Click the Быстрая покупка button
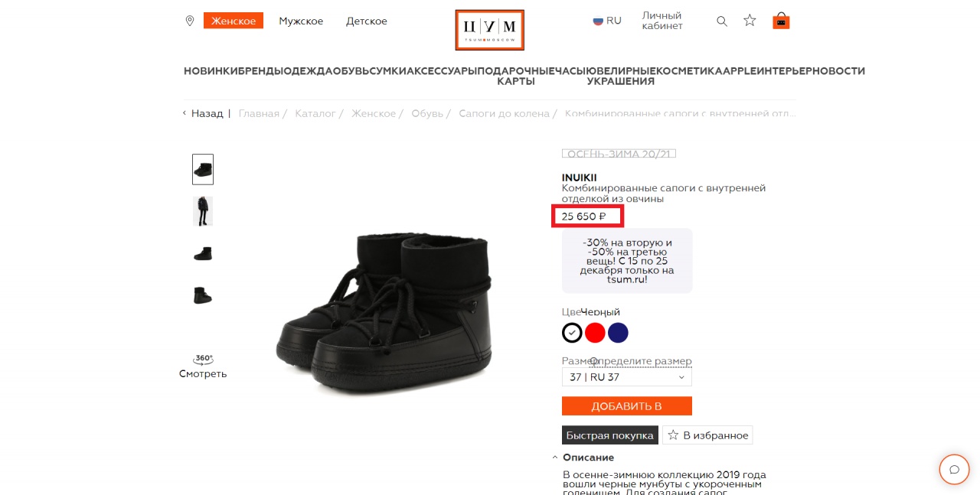 [610, 435]
